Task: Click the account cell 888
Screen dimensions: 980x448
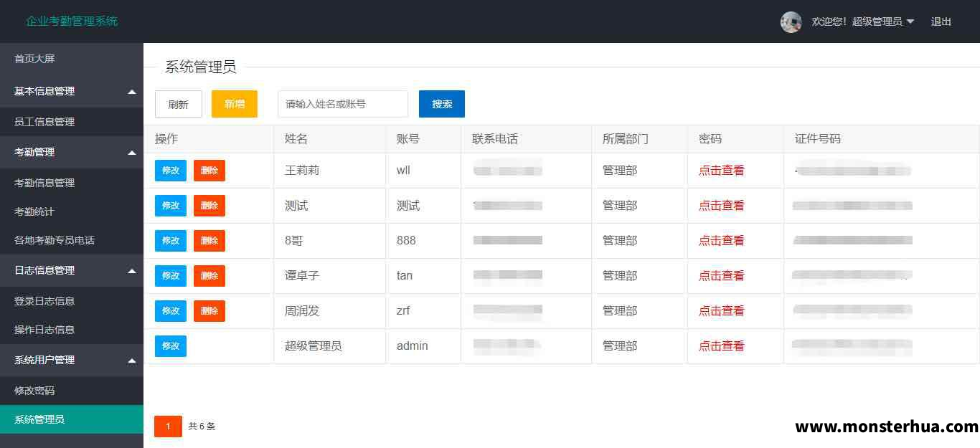Action: pyautogui.click(x=406, y=241)
